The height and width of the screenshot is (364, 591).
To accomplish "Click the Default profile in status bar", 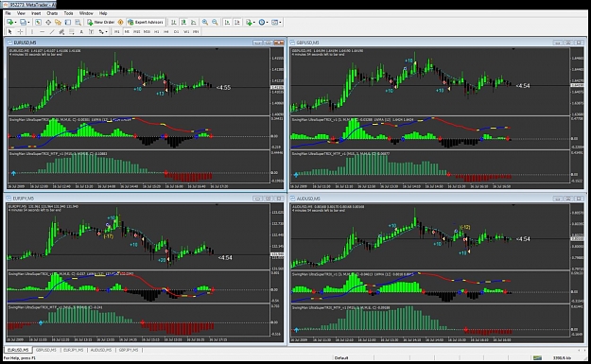I will (x=341, y=358).
